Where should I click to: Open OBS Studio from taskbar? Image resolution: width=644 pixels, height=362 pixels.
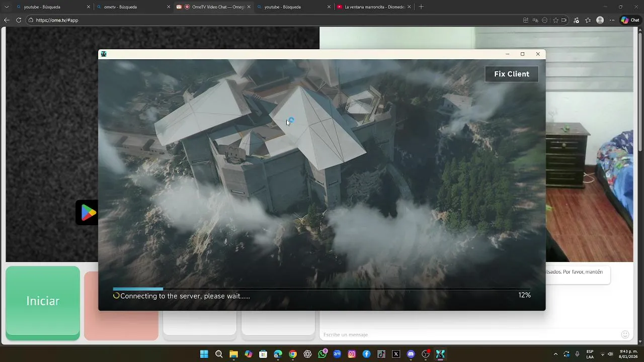click(426, 354)
